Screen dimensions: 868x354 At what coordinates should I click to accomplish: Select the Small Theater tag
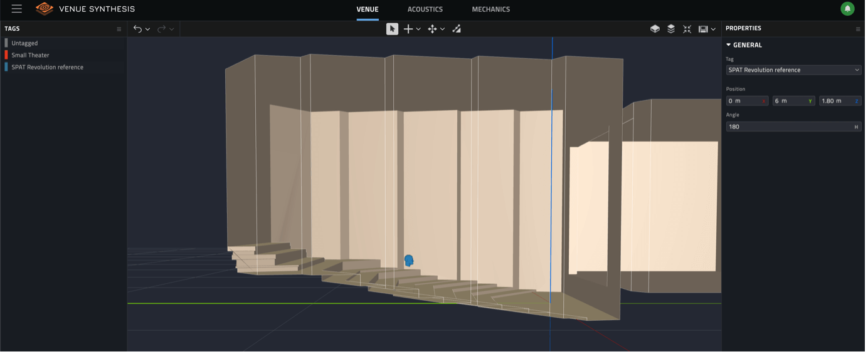point(30,55)
